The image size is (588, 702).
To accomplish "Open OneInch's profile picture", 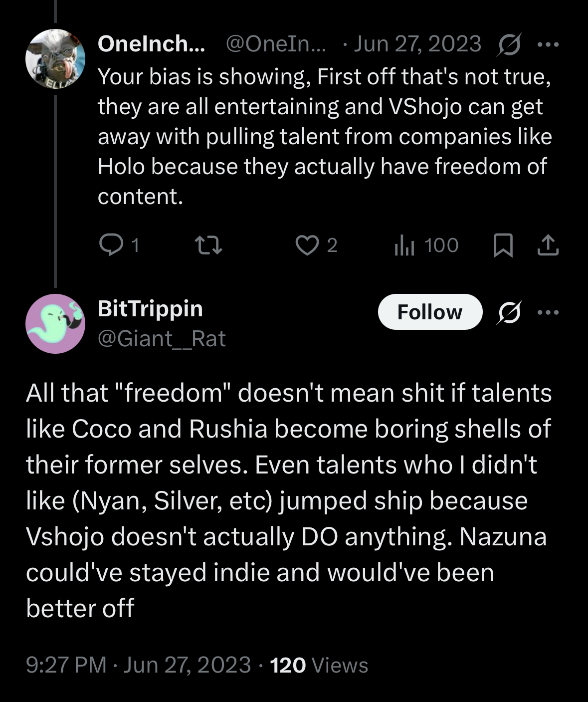I will pyautogui.click(x=55, y=59).
